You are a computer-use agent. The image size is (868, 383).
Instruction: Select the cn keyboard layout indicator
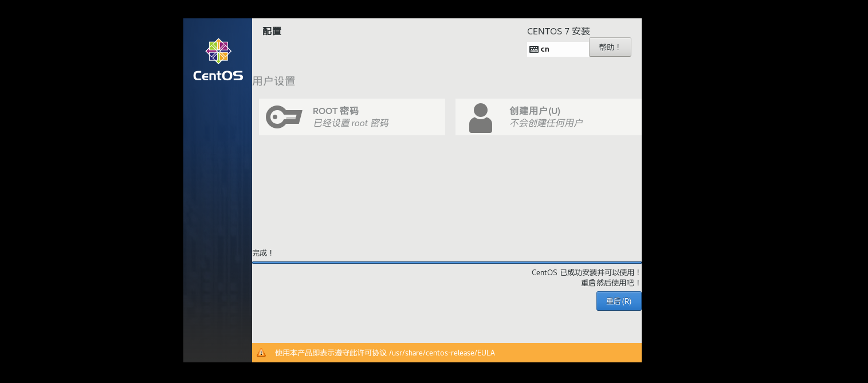[x=558, y=49]
